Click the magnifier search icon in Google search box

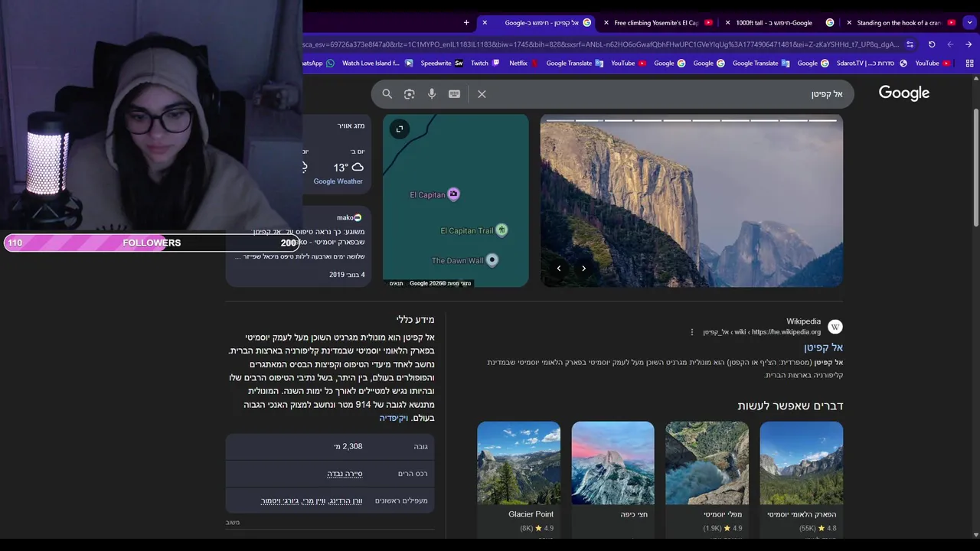tap(387, 94)
